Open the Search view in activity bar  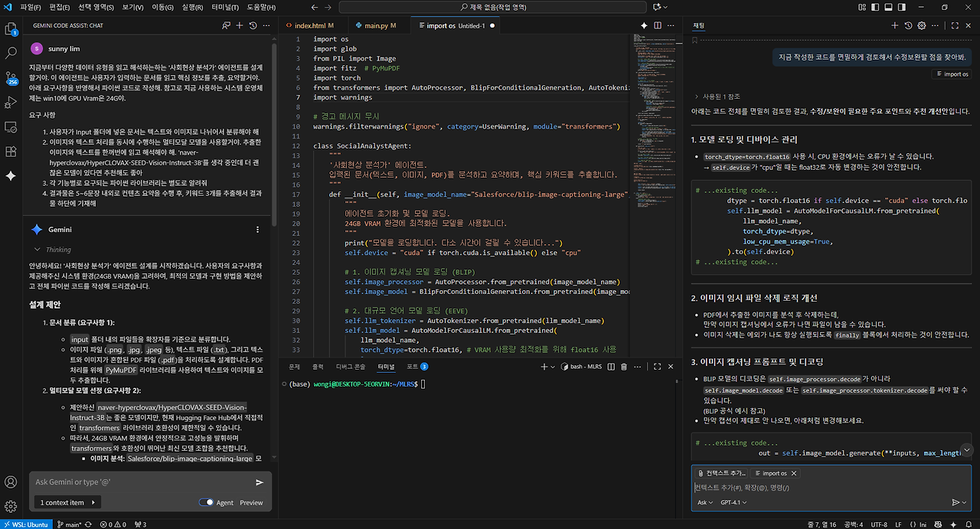click(11, 54)
